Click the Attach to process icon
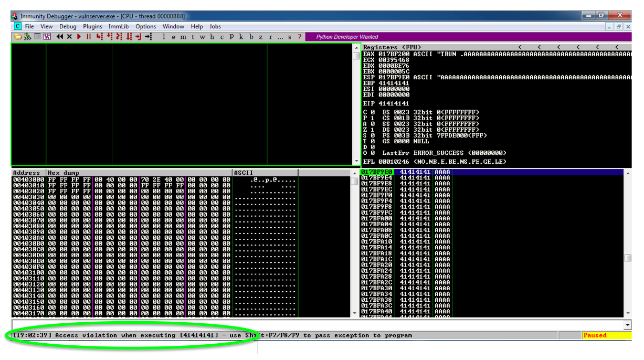 click(27, 37)
